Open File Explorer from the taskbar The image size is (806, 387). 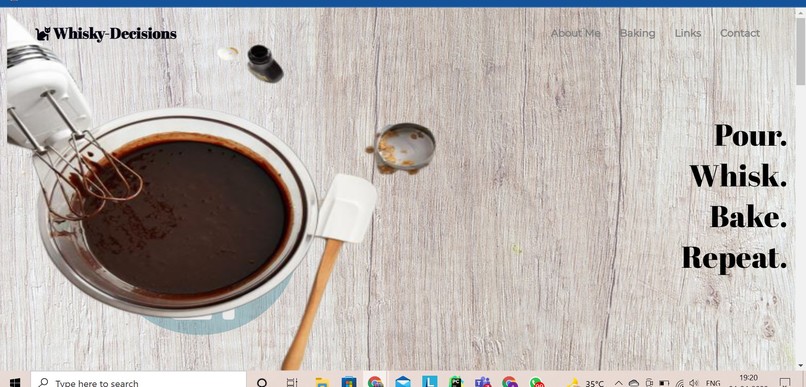click(x=322, y=382)
